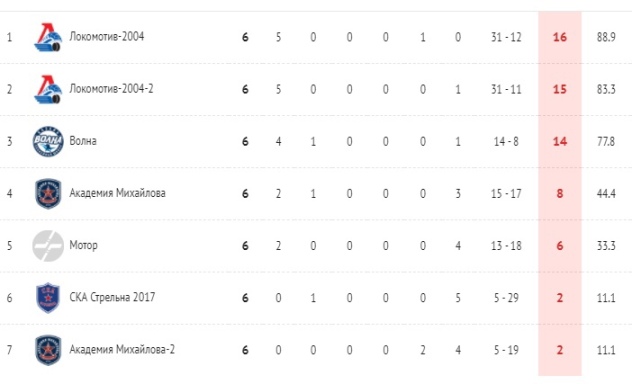This screenshot has width=632, height=384.
Task: Go to the Локомотив-2004-2 team page
Action: coord(111,89)
